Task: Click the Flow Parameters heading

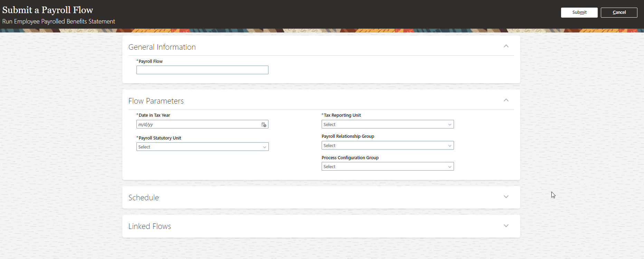Action: [x=156, y=101]
